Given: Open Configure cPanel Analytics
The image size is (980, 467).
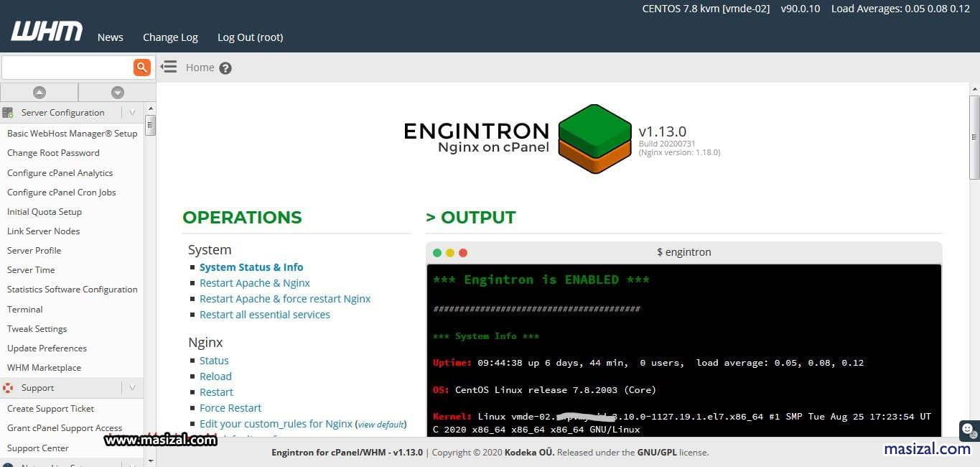Looking at the screenshot, I should 60,173.
